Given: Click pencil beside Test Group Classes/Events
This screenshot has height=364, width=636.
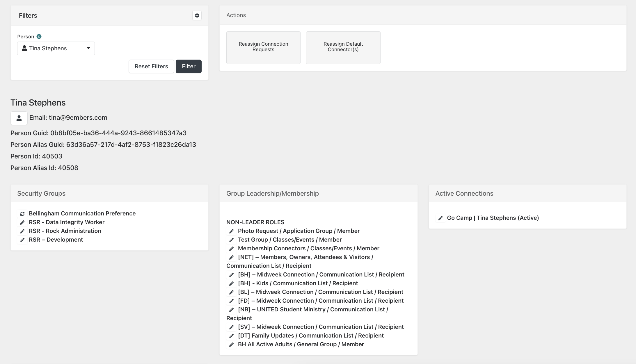Looking at the screenshot, I should 231,240.
